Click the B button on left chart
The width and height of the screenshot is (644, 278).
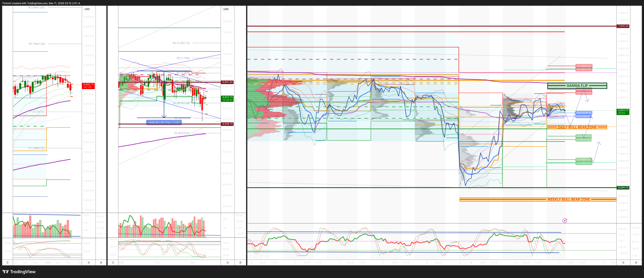101,263
